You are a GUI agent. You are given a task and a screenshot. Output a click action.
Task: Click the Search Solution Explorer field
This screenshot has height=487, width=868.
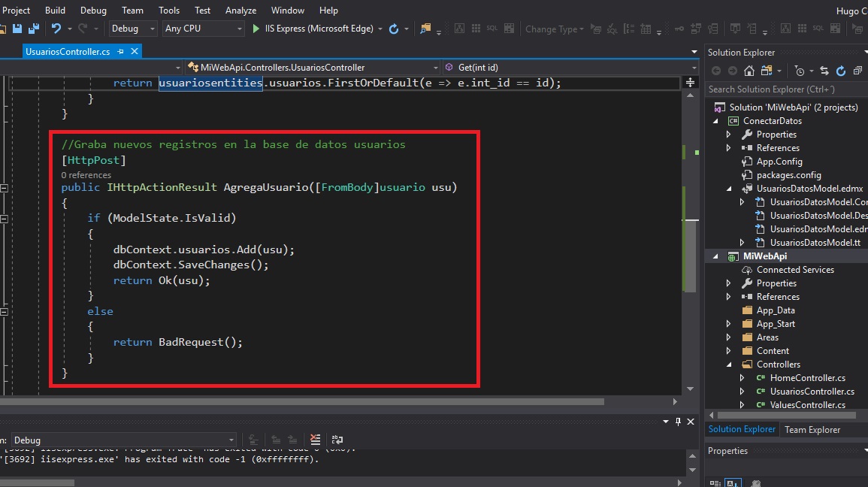[x=782, y=89]
